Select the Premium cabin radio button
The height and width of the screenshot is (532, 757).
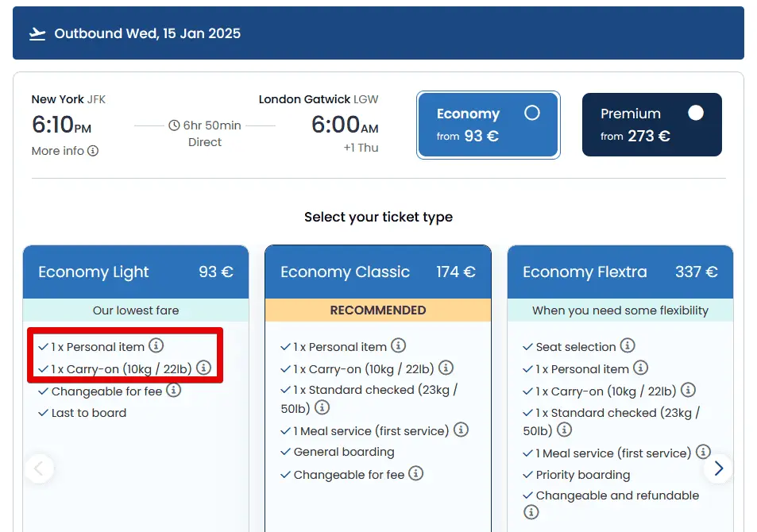(696, 113)
